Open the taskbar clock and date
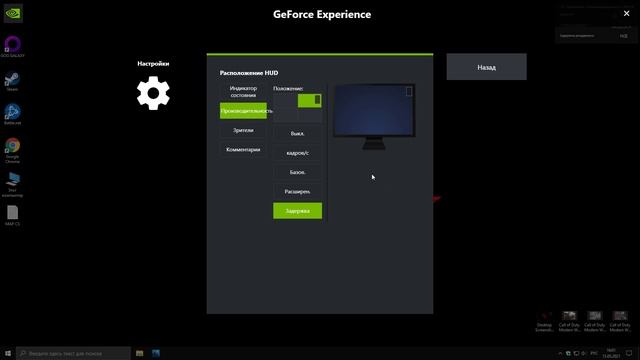Image resolution: width=640 pixels, height=360 pixels. pos(611,353)
